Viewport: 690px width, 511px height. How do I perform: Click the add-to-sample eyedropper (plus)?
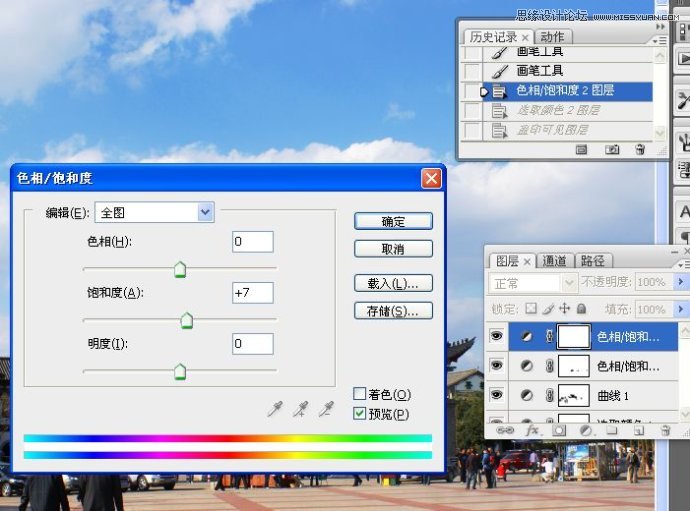point(301,408)
